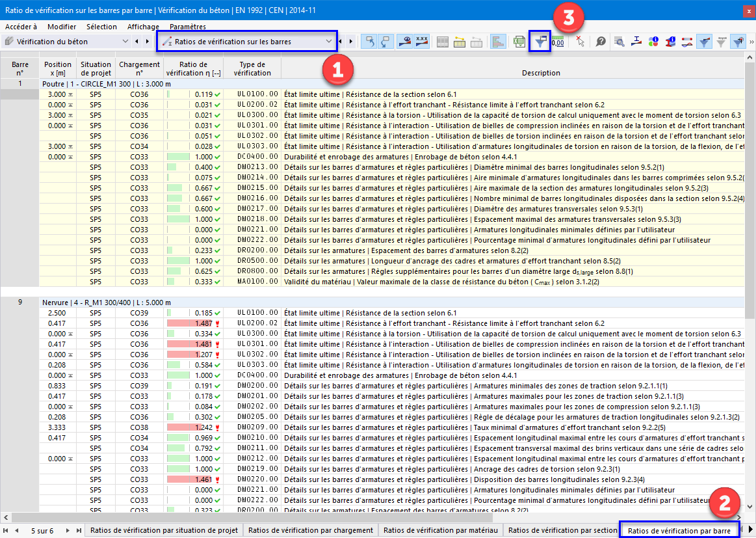This screenshot has width=756, height=538.
Task: Click the I-section profile icon
Action: coord(636,42)
